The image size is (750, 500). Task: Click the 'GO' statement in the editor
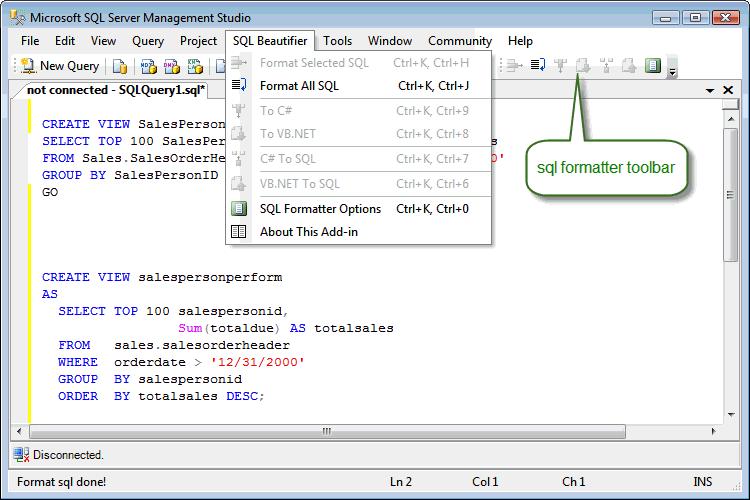click(50, 192)
